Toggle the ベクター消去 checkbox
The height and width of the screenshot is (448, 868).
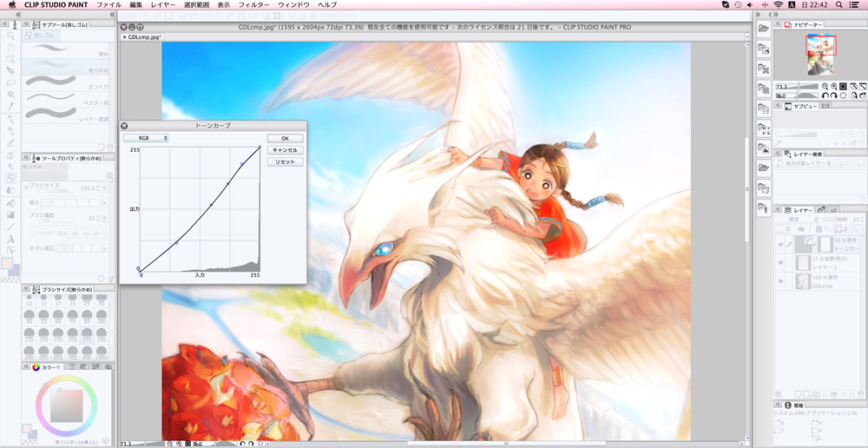32,234
